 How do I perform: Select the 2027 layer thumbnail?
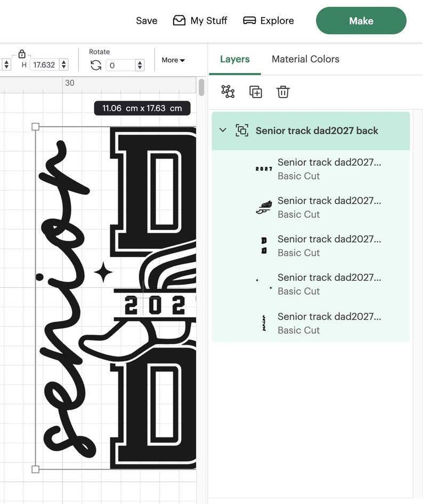coord(264,169)
